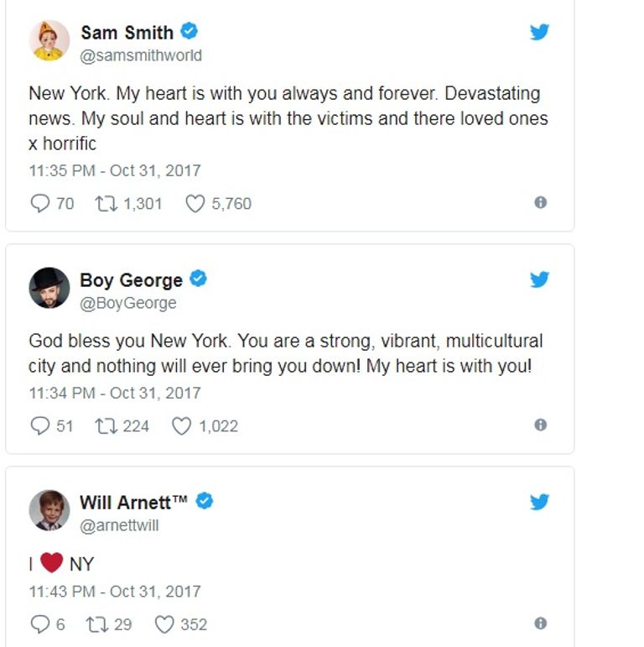
Task: Like Sam Smith's tweet with the heart
Action: (195, 203)
